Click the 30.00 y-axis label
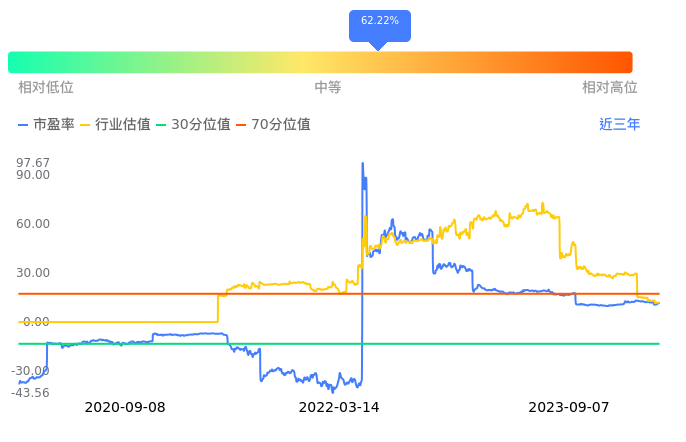The width and height of the screenshot is (686, 442). point(34,273)
